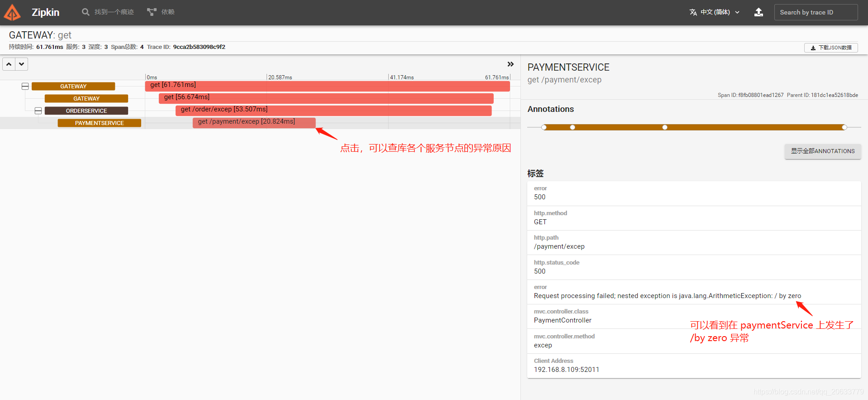Click the collapse-all up chevron button
868x400 pixels.
tap(9, 64)
